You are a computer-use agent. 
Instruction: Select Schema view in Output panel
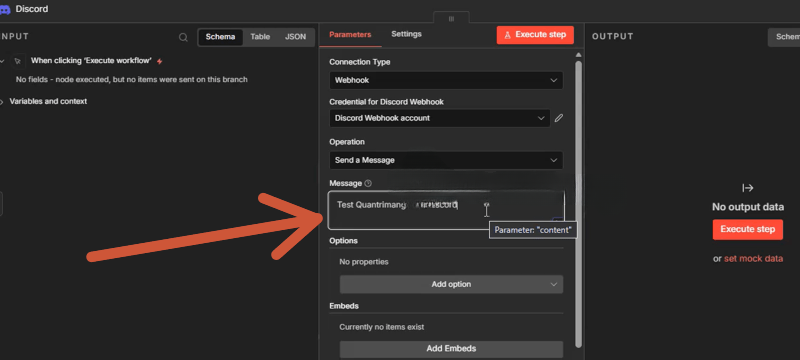click(784, 37)
